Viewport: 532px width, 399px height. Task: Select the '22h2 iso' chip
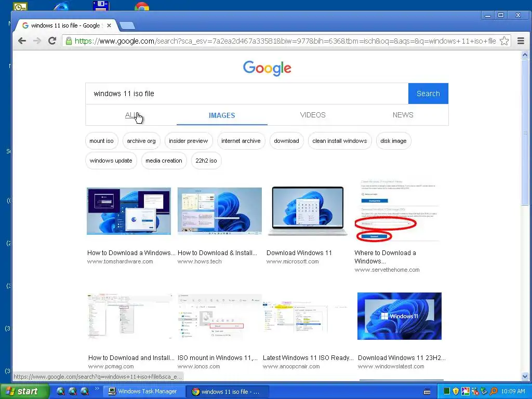point(206,161)
